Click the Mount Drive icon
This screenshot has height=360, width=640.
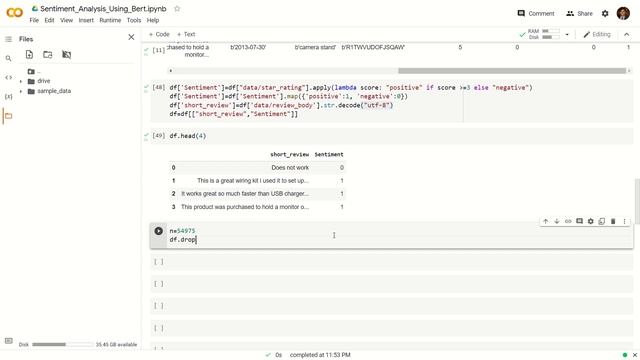point(67,54)
